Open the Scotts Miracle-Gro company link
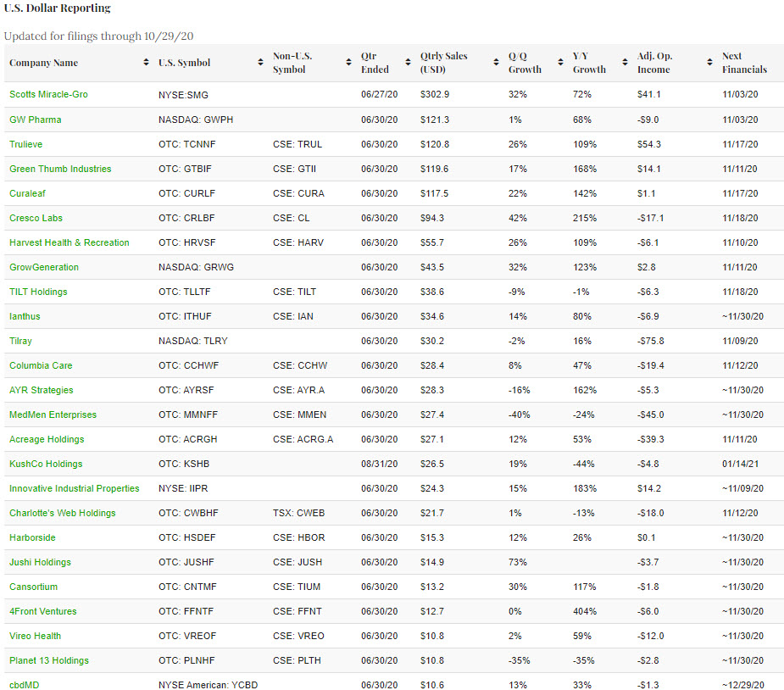This screenshot has height=690, width=784. (48, 94)
